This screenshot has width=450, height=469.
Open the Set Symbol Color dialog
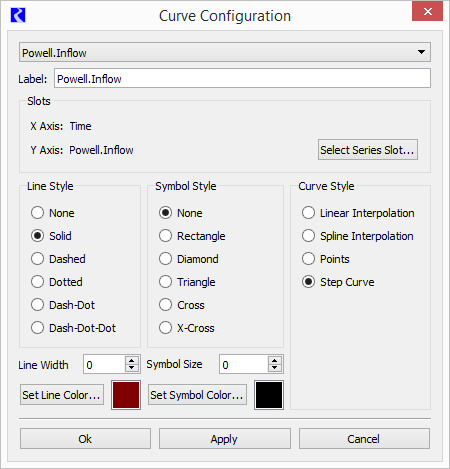(197, 395)
